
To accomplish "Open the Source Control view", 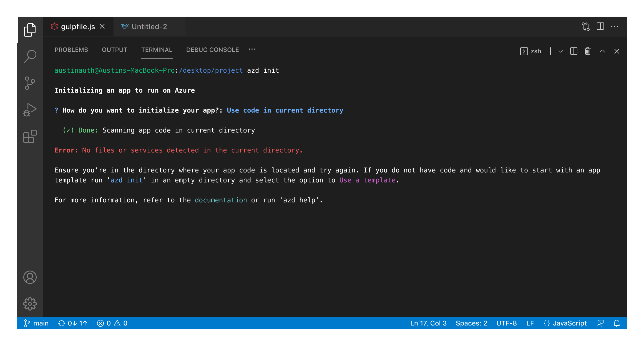I will click(x=30, y=83).
